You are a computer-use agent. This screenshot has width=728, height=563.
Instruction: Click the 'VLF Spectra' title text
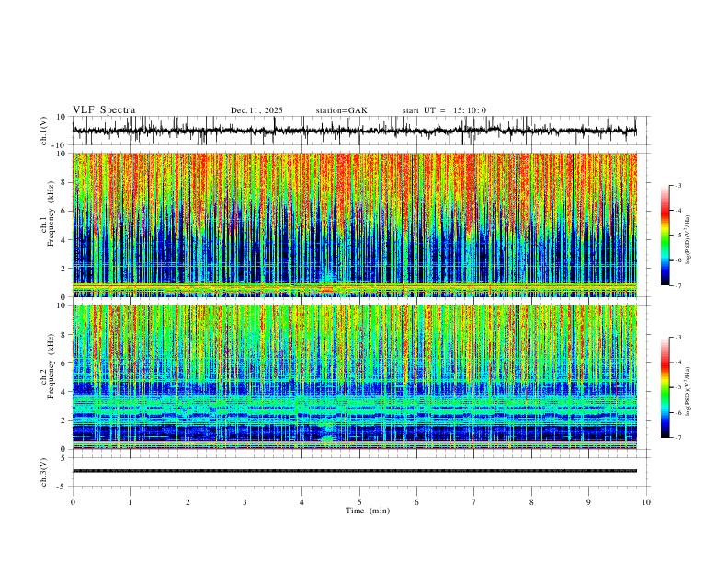pyautogui.click(x=104, y=110)
